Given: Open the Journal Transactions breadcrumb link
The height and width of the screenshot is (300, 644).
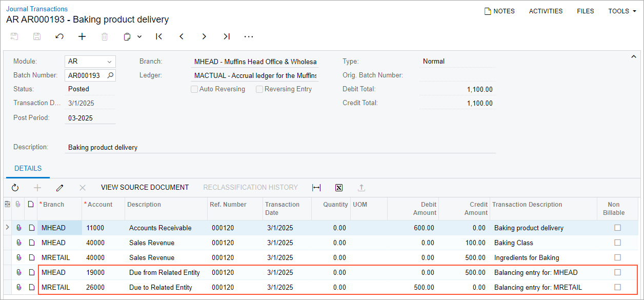Looking at the screenshot, I should (x=37, y=9).
